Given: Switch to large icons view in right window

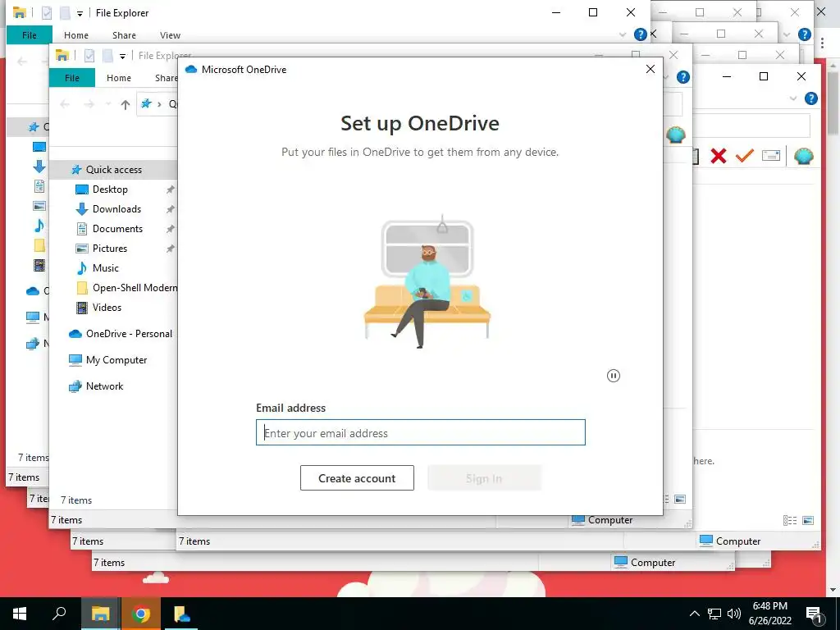Looking at the screenshot, I should click(x=808, y=521).
